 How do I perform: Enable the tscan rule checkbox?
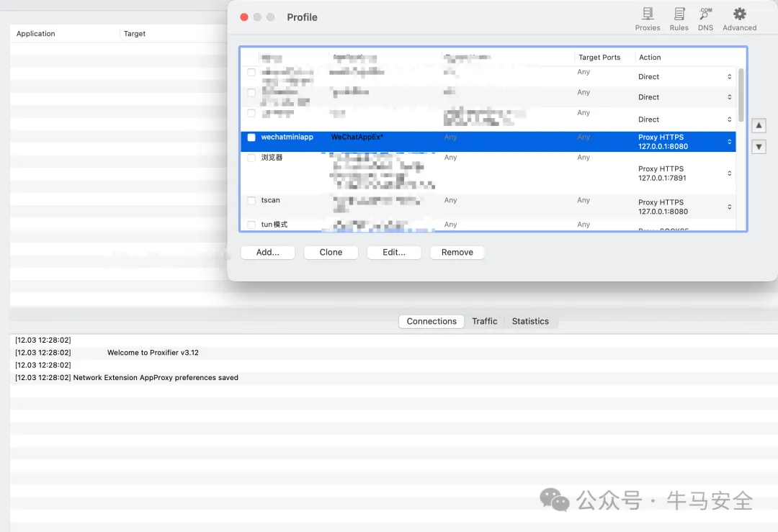[251, 201]
